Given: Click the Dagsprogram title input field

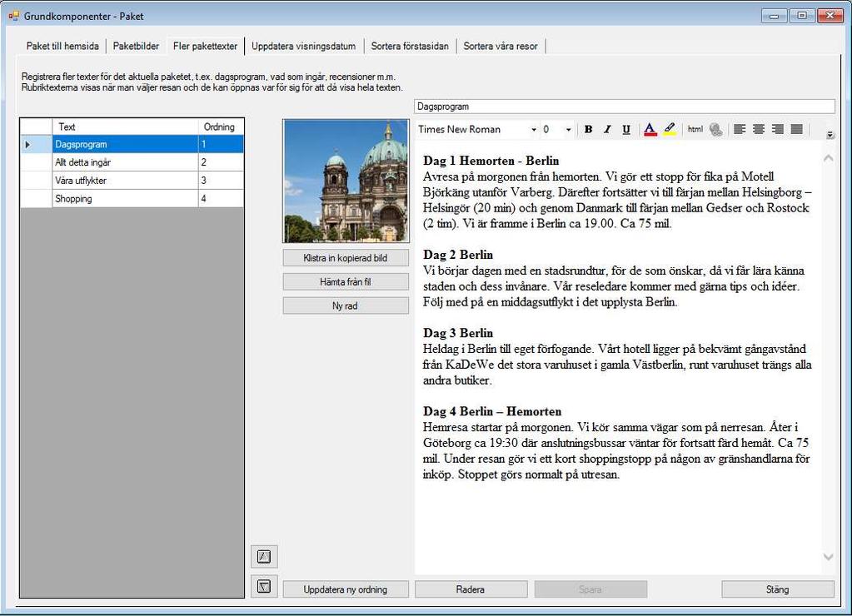Looking at the screenshot, I should tap(625, 107).
